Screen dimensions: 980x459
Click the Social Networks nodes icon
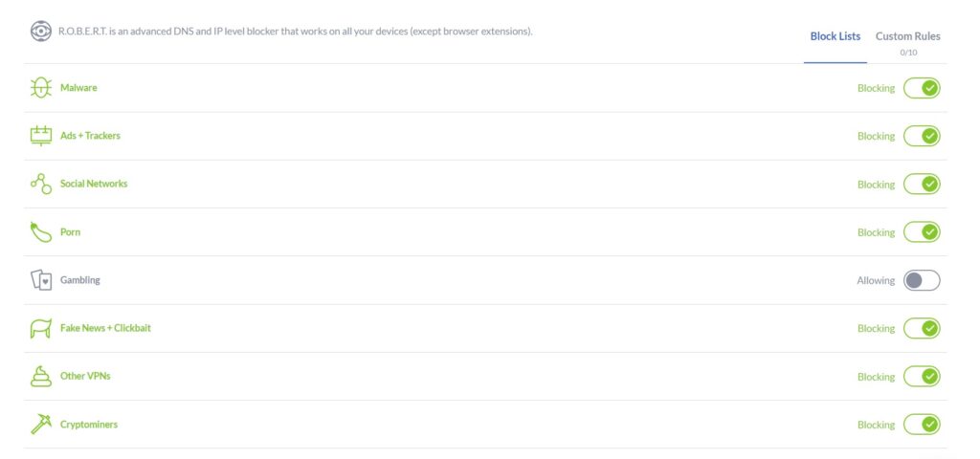point(40,184)
